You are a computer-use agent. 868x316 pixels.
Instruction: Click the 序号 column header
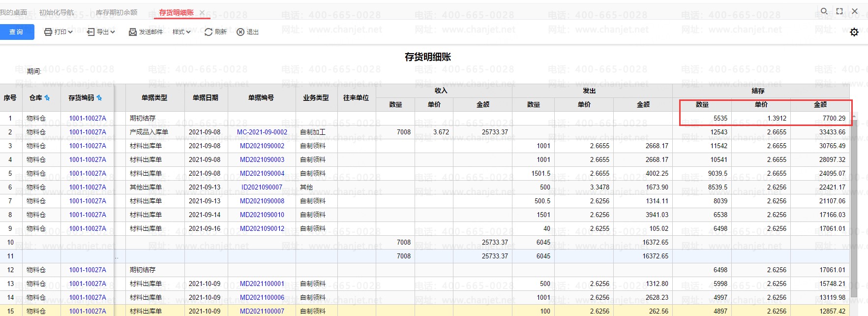coord(10,98)
